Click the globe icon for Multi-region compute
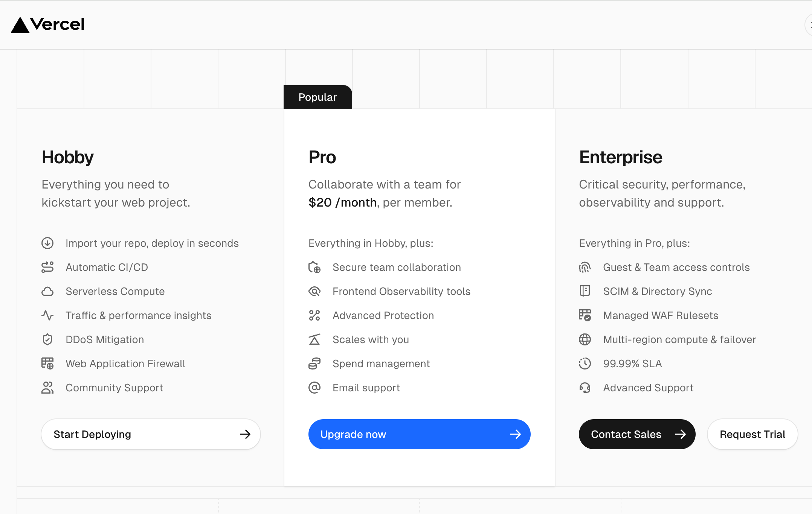 585,339
